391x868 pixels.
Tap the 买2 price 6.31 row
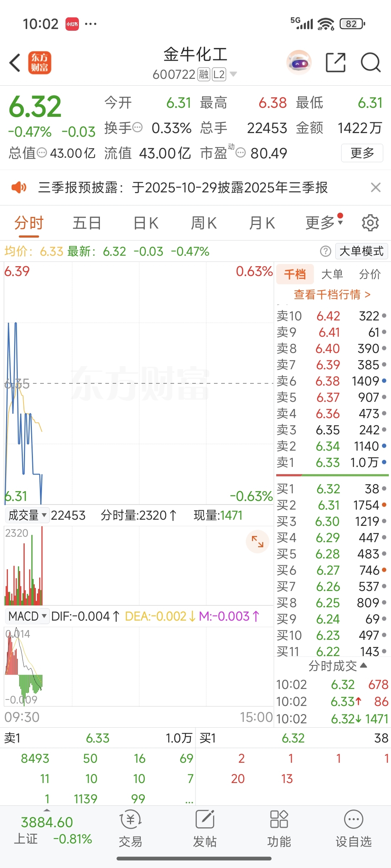click(x=332, y=505)
